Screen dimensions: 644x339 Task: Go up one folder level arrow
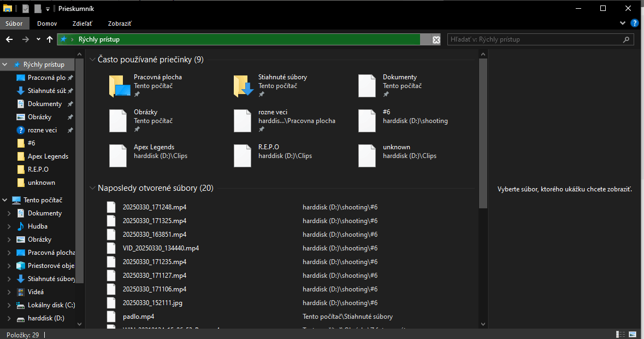click(50, 39)
